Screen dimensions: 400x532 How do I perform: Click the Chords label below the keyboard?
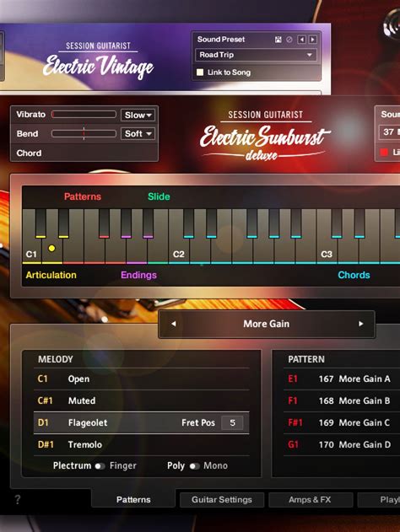pos(354,275)
